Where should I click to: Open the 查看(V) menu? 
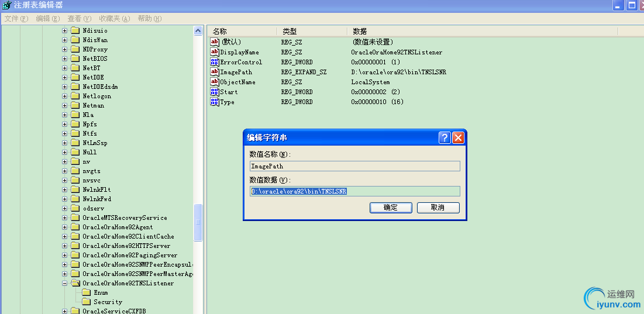click(x=80, y=19)
